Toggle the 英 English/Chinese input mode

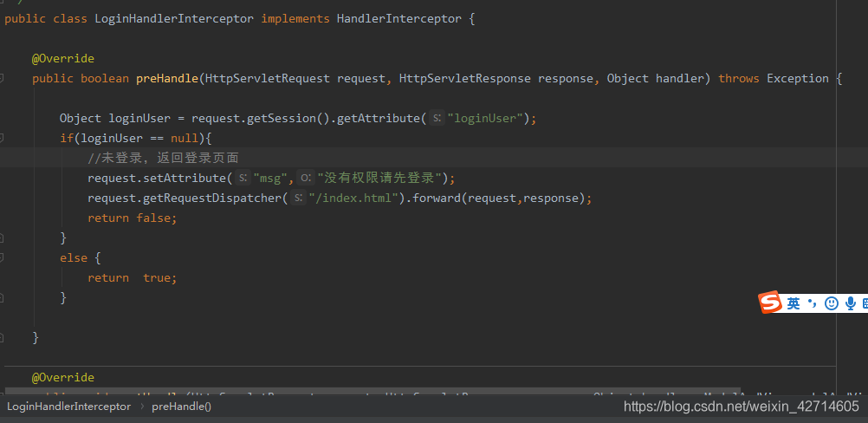point(794,303)
